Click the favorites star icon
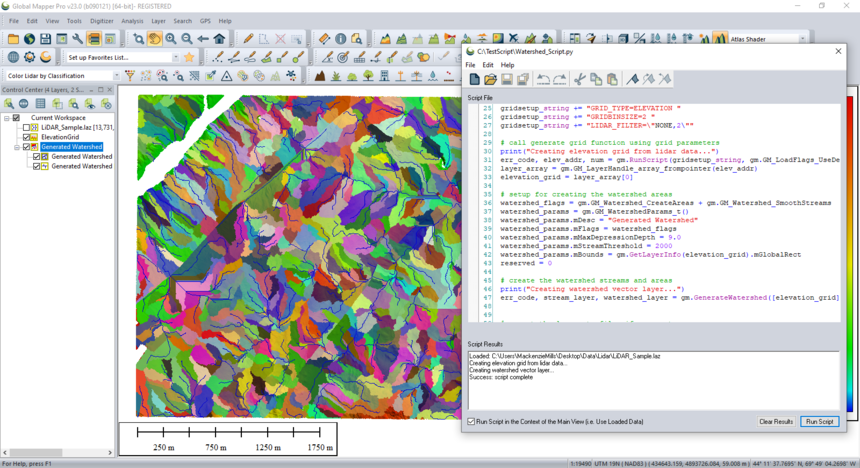Image resolution: width=860 pixels, height=468 pixels. pos(189,57)
